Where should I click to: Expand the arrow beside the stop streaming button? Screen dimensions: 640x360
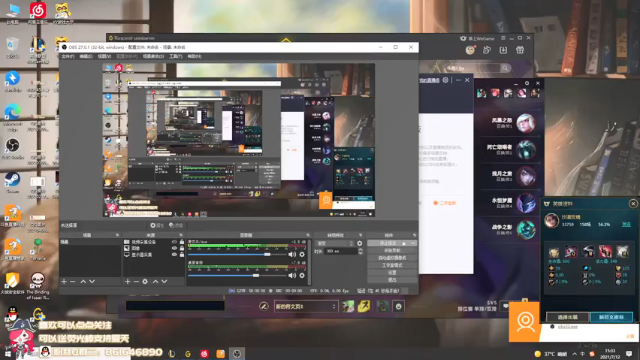point(413,243)
